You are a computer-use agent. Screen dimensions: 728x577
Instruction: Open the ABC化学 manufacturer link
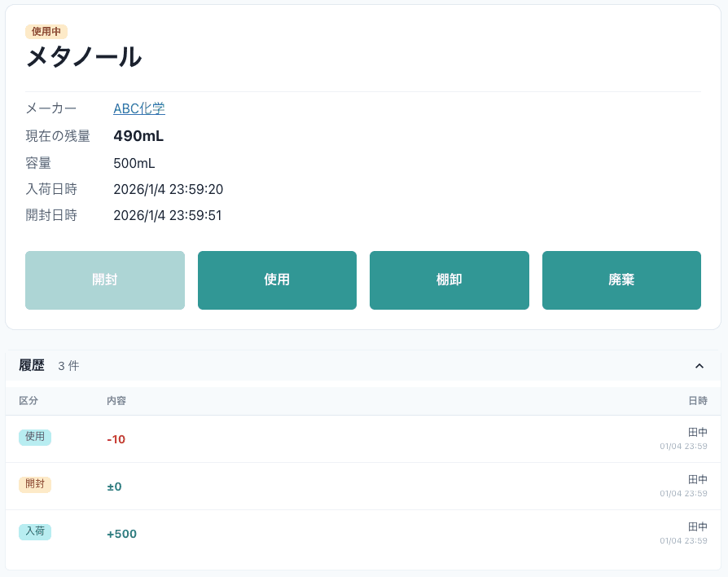[x=138, y=108]
